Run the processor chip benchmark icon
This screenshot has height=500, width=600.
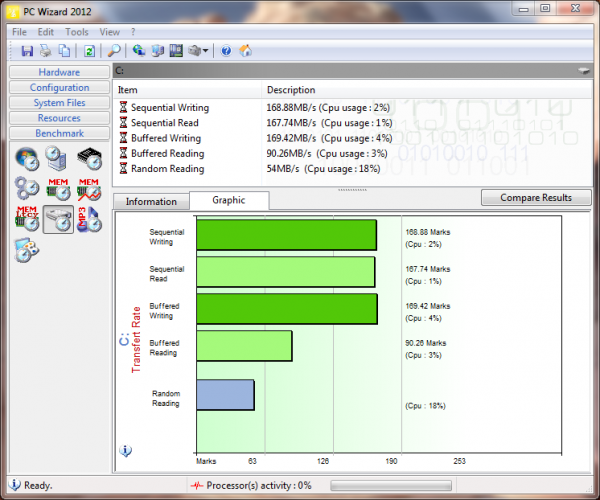[x=90, y=158]
